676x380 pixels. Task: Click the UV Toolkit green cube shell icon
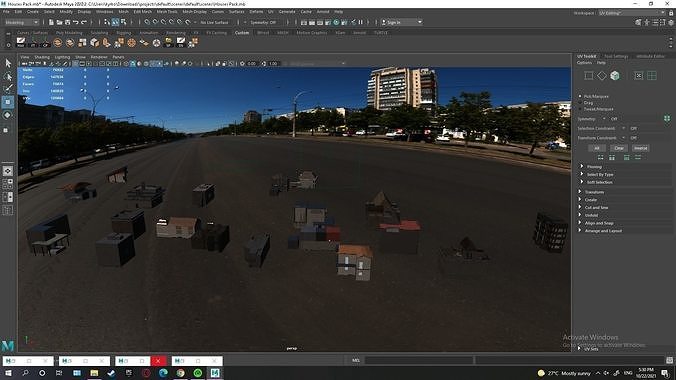(615, 75)
